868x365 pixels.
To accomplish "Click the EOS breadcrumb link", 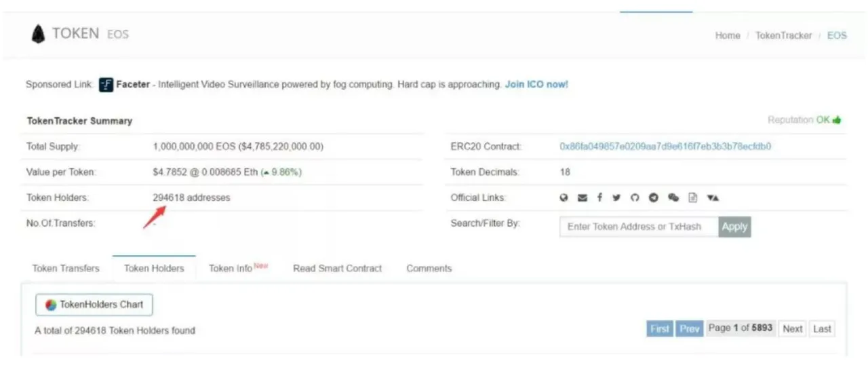I will [837, 35].
